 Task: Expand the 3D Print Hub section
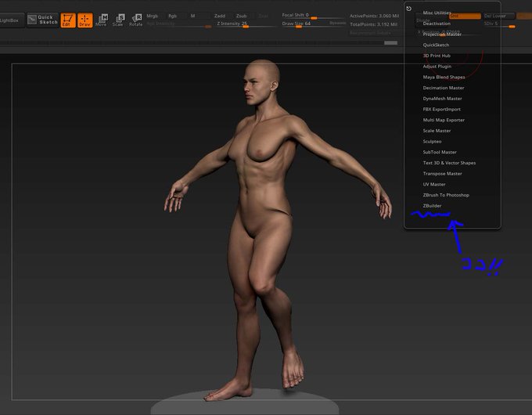coord(437,56)
